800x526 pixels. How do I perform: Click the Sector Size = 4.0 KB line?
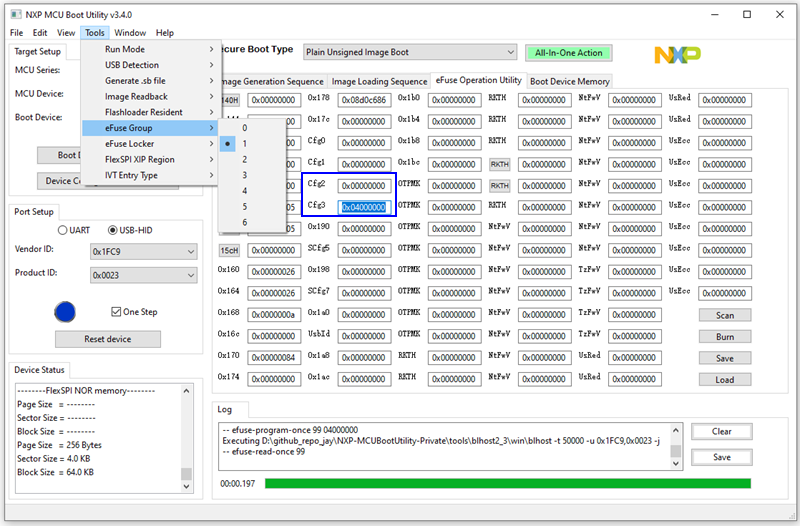54,459
